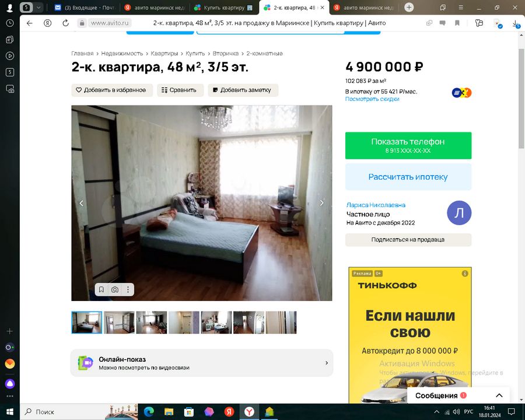Viewport: 525px width, 420px height.
Task: Switch to the Купить квартиру tab
Action: pos(225,8)
